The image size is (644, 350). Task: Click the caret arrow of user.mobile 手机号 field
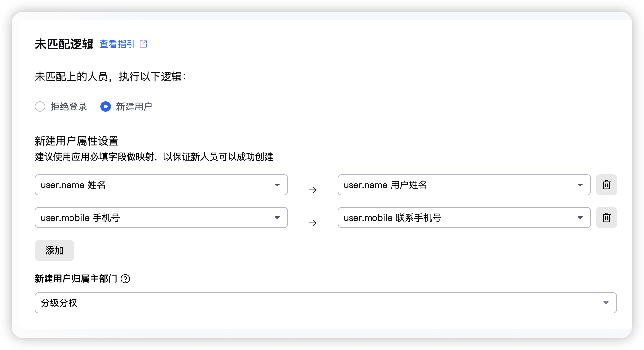277,218
